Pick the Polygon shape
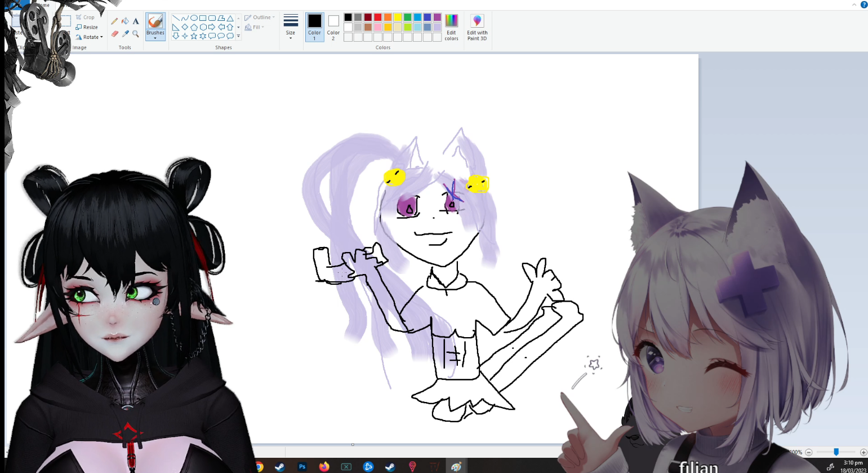Screen dimensions: 868x473 point(221,18)
